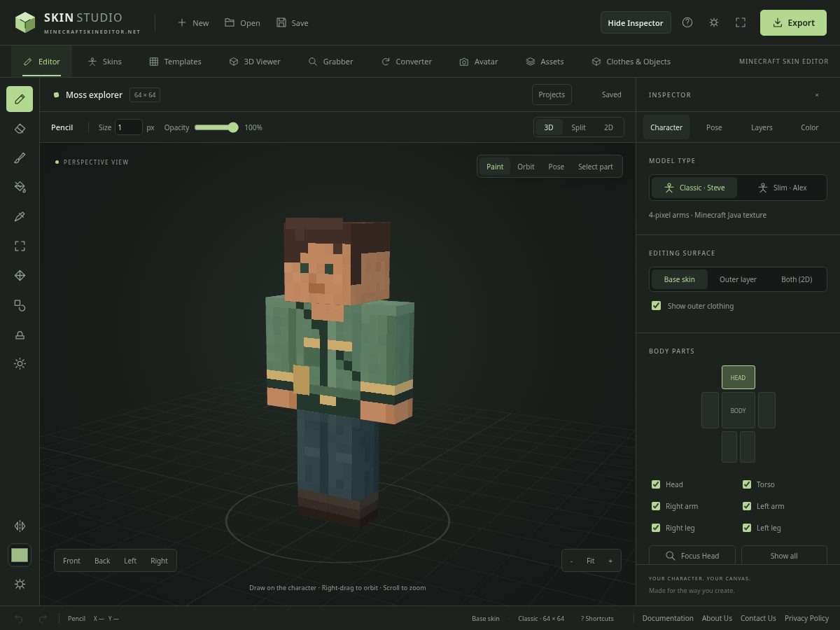Adjust the Opacity slider
The image size is (840, 630).
click(216, 127)
